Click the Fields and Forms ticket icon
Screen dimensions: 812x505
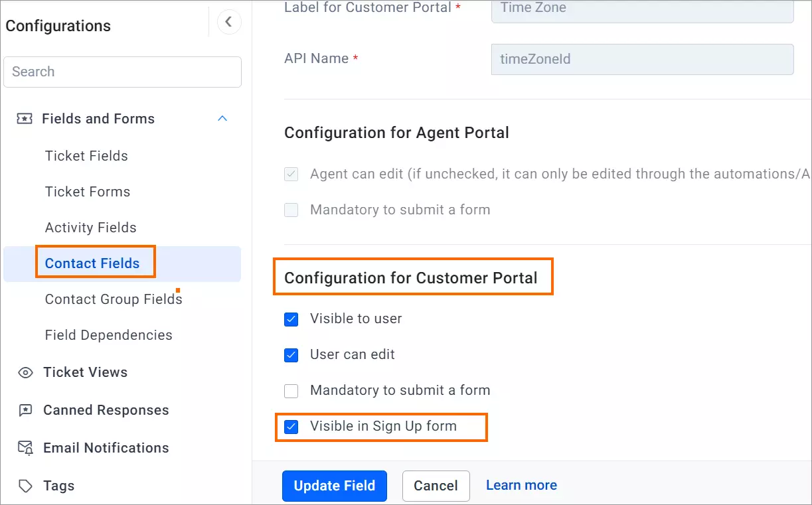point(25,119)
